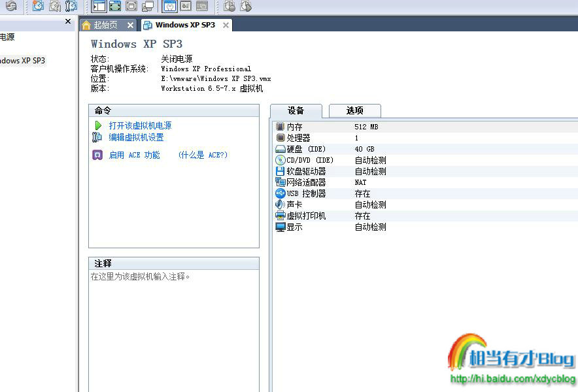The image size is (578, 392).
Task: Click the edit settings wrench icon
Action: click(97, 137)
